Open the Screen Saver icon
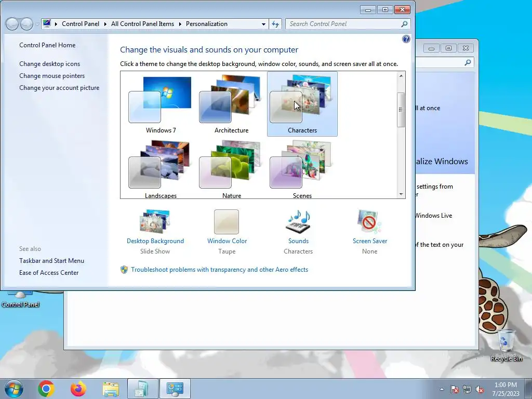532x399 pixels. tap(369, 221)
